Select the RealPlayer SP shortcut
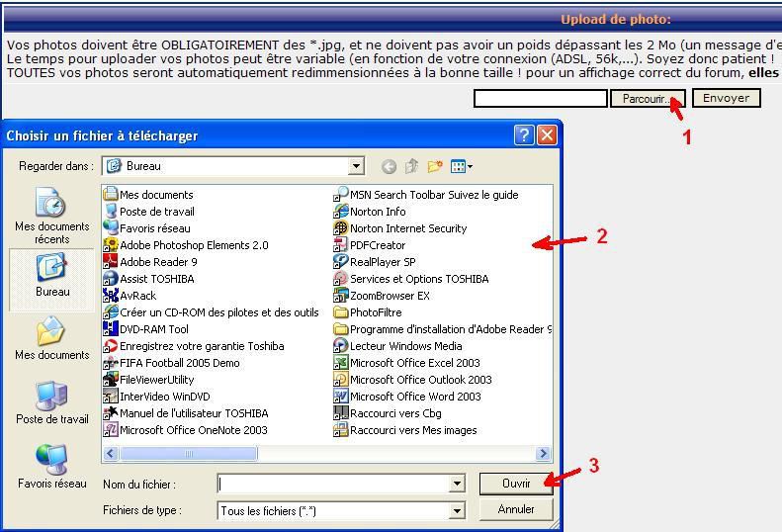Viewport: 782px width, 532px height. click(x=375, y=262)
